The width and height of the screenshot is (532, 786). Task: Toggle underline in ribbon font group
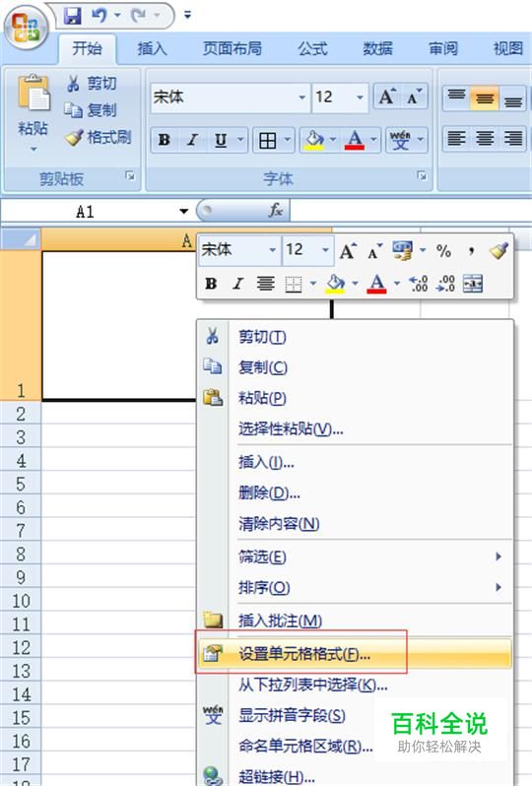coord(221,140)
